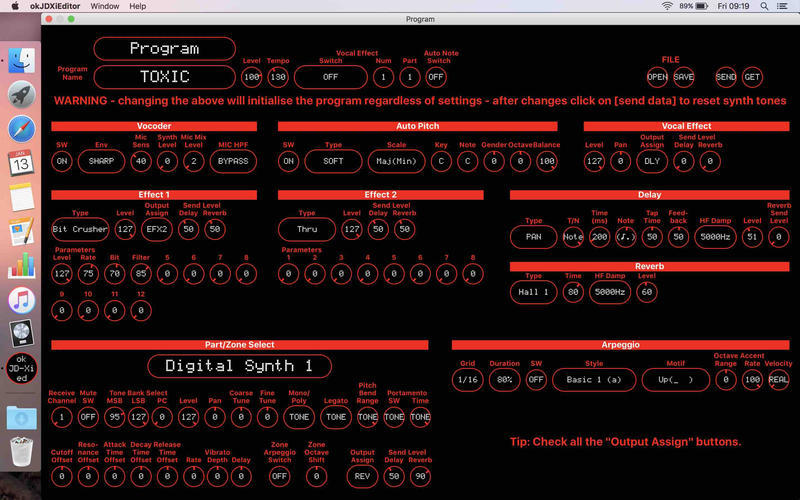Click the TOXIC program name field

tap(165, 76)
